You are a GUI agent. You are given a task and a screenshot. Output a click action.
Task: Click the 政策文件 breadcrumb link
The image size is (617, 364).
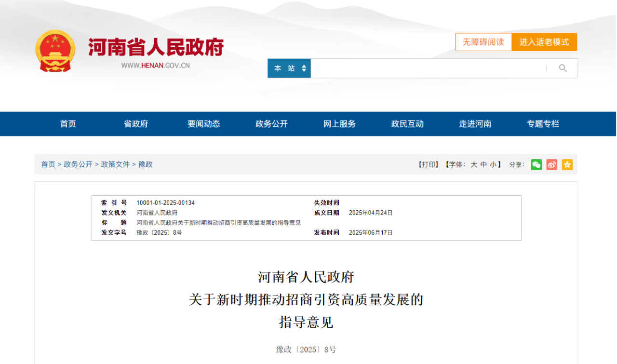[115, 164]
